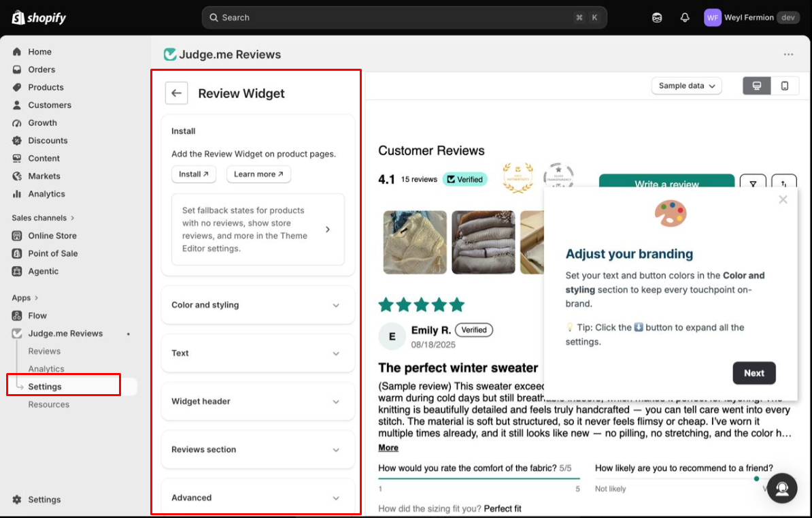Open Analytics under Judge.me Reviews
Image resolution: width=812 pixels, height=518 pixels.
[46, 369]
